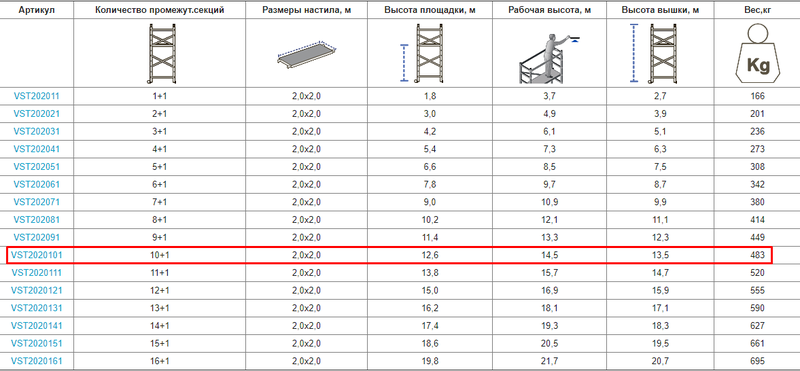The width and height of the screenshot is (800, 371).
Task: Open article link VST2020131
Action: pyautogui.click(x=37, y=308)
